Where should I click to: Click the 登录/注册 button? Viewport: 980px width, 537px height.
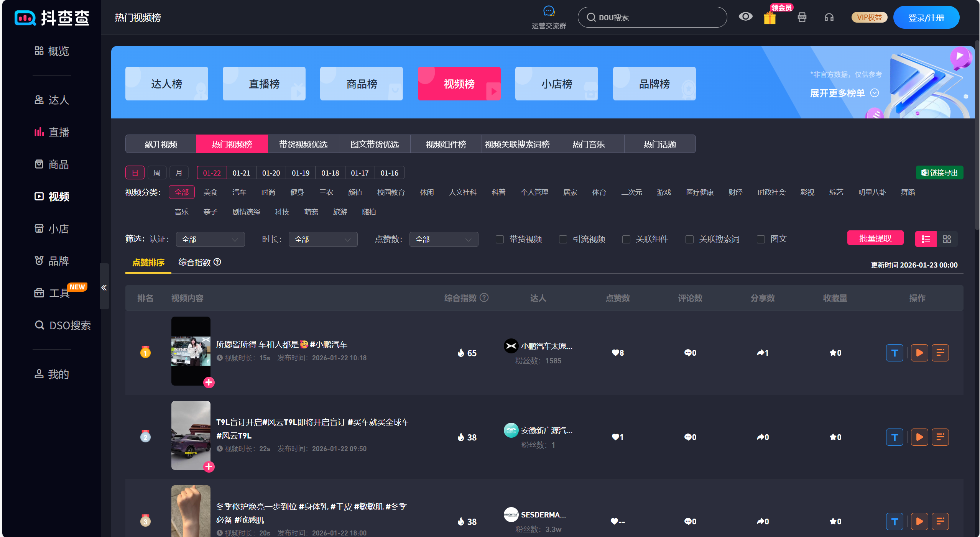pos(926,17)
